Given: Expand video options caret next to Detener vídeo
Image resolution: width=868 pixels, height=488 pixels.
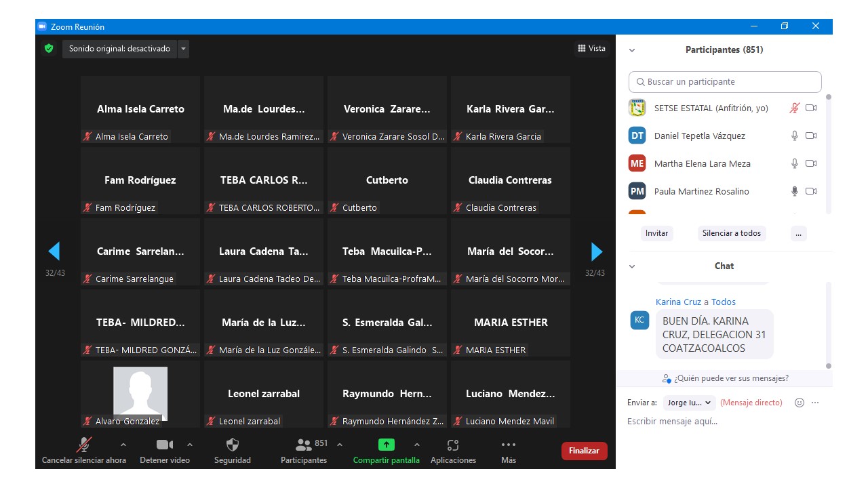Looking at the screenshot, I should click(x=190, y=445).
